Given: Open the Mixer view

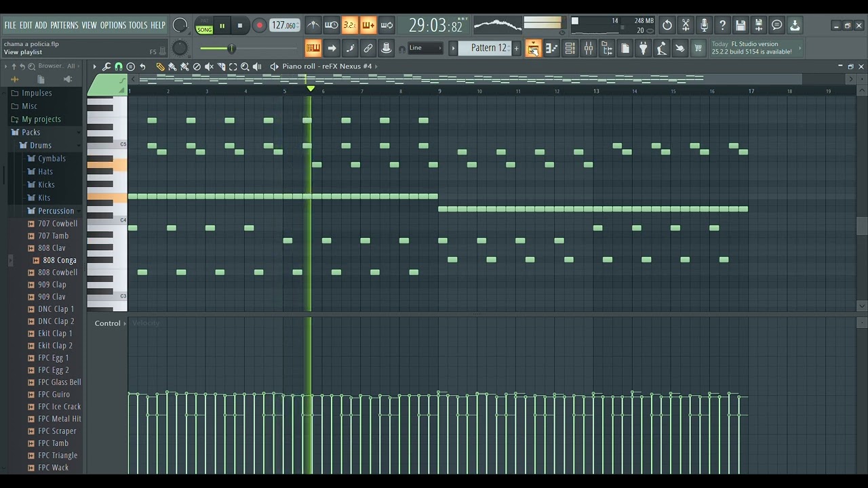Looking at the screenshot, I should (x=588, y=48).
